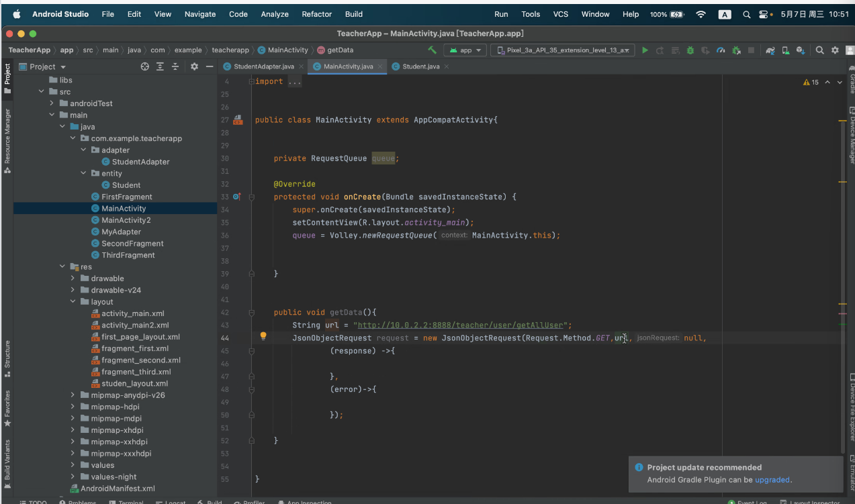Go to previous highlighted error up arrow
The width and height of the screenshot is (855, 504).
click(827, 82)
